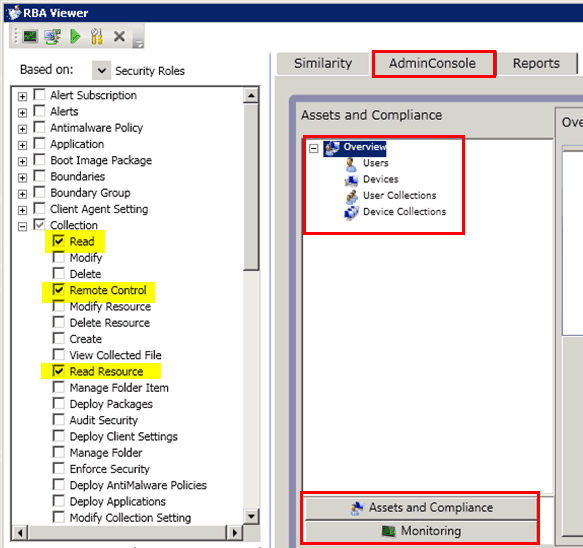Viewport: 583px width, 548px height.
Task: Click the monitor console toolbar icon
Action: pos(30,36)
